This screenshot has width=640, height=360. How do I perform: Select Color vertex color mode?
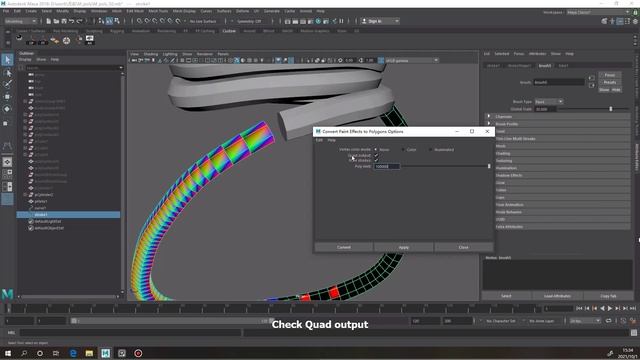403,150
